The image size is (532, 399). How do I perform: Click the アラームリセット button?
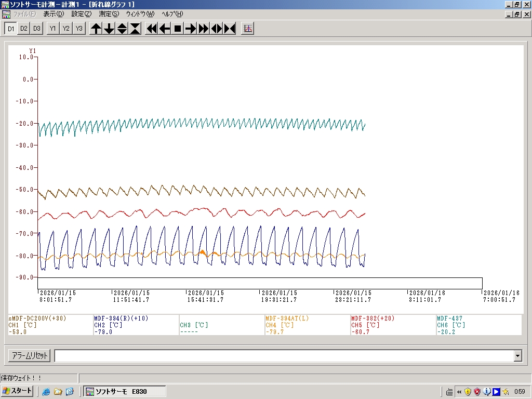[x=30, y=356]
